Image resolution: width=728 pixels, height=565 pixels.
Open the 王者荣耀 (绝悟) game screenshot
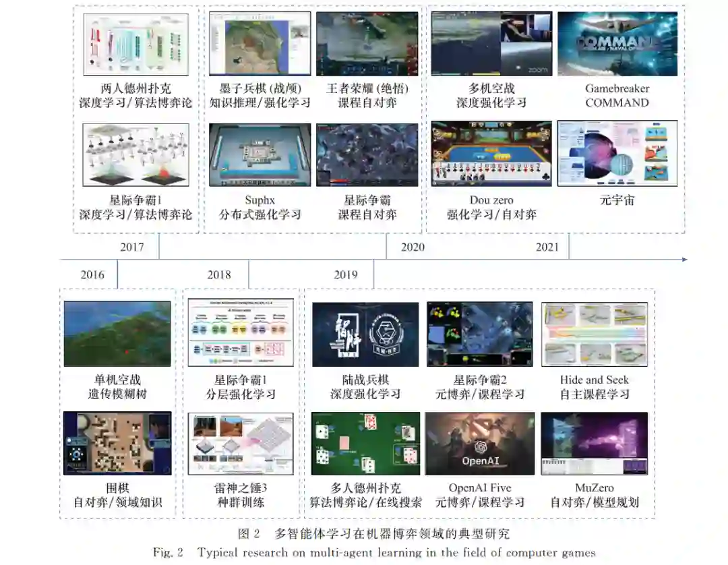(367, 44)
